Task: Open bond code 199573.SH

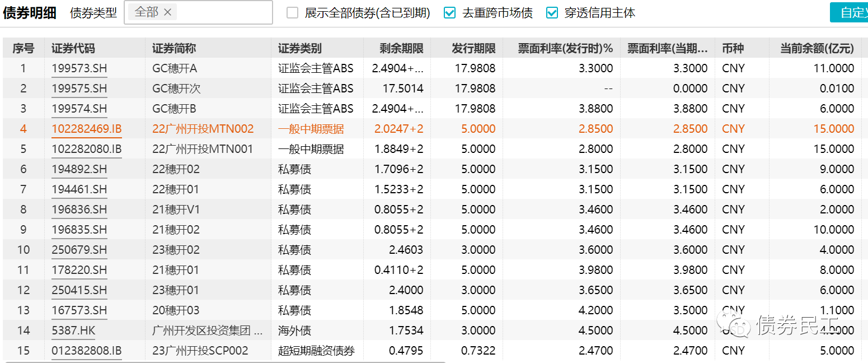Action: pos(79,68)
